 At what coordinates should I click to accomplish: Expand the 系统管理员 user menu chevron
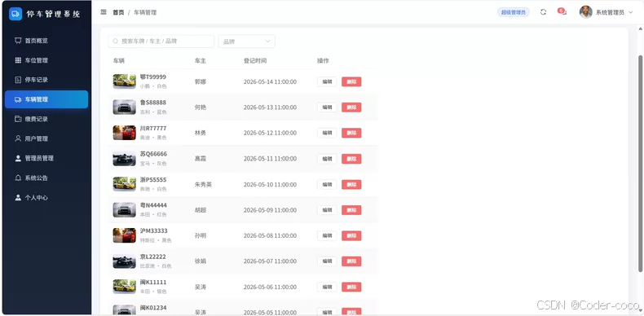pos(631,13)
